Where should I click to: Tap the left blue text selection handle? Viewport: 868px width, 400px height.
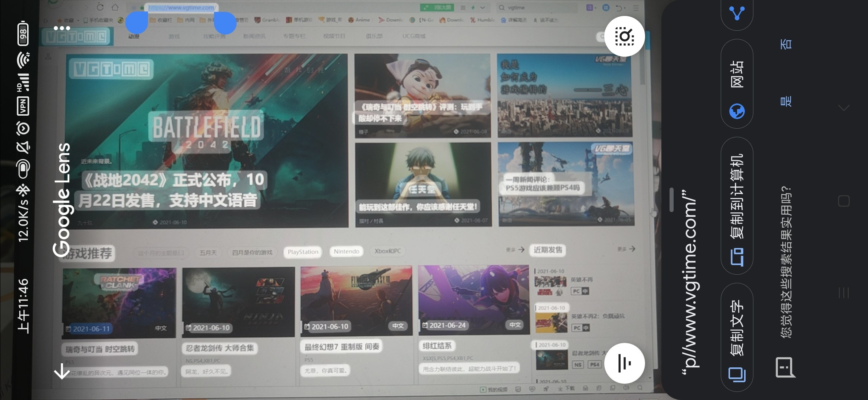click(x=137, y=23)
